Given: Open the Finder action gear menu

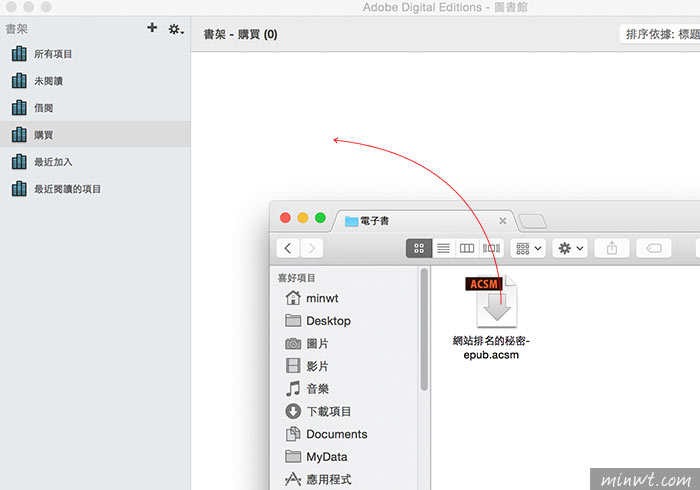Looking at the screenshot, I should pos(571,248).
